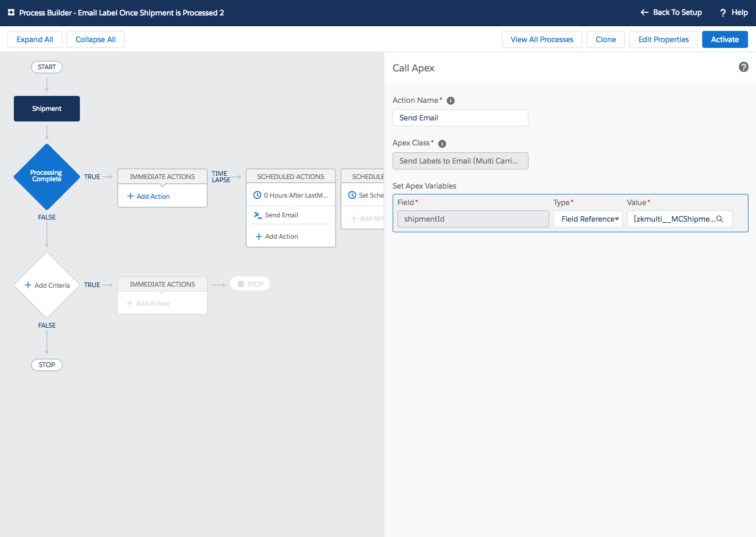Click the clock icon beside Set Schedule
756x537 pixels.
click(352, 195)
